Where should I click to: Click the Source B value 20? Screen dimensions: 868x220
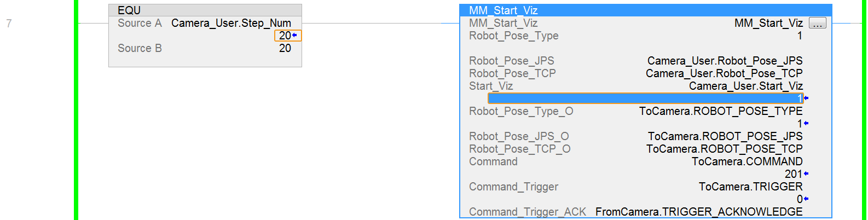coord(285,48)
